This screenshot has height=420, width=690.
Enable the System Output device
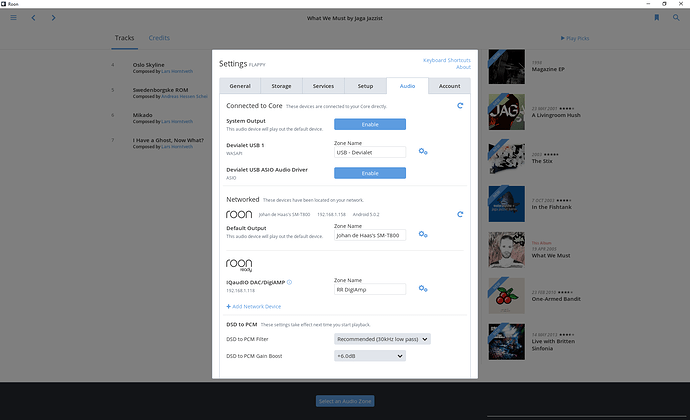(370, 124)
